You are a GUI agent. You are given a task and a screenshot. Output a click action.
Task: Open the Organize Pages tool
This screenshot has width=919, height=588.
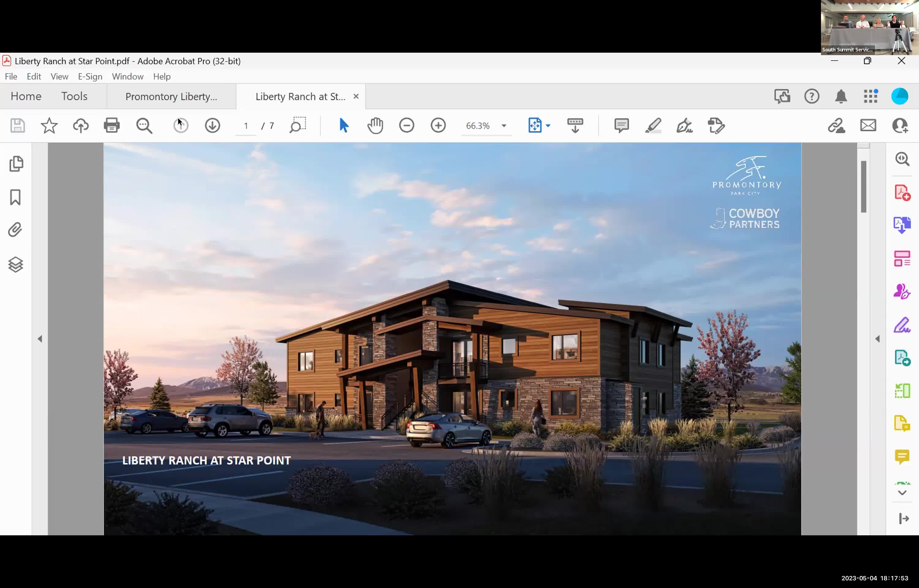[x=902, y=258]
